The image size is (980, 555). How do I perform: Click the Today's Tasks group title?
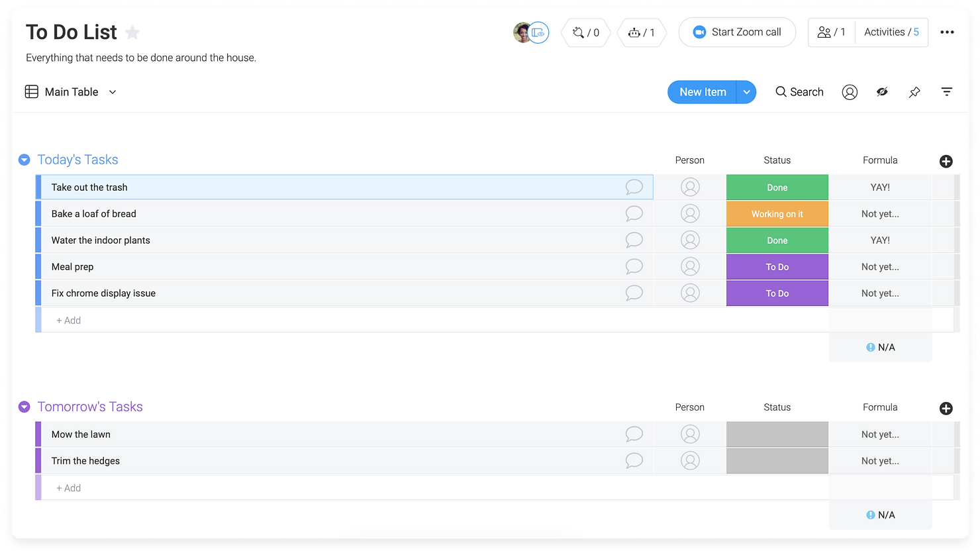[x=77, y=160]
